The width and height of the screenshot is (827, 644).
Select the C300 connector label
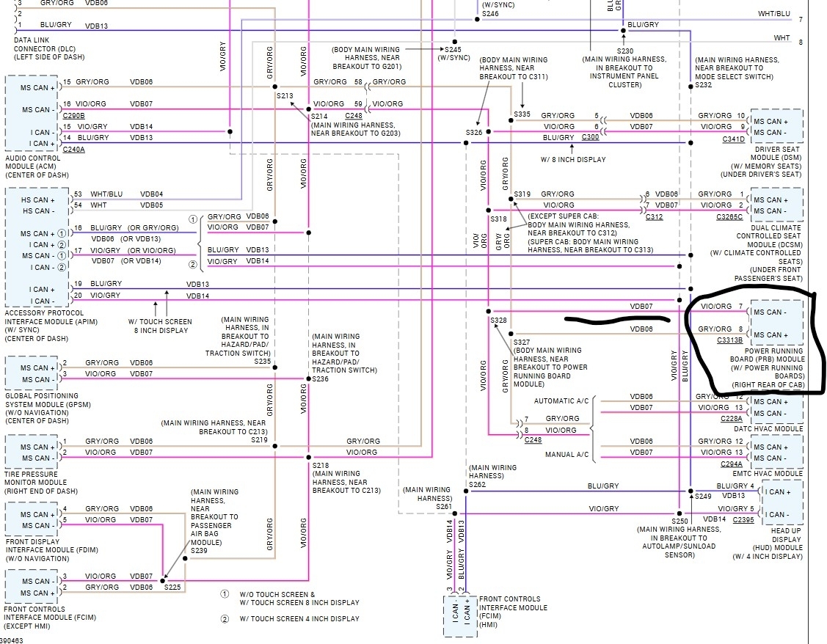pos(590,137)
